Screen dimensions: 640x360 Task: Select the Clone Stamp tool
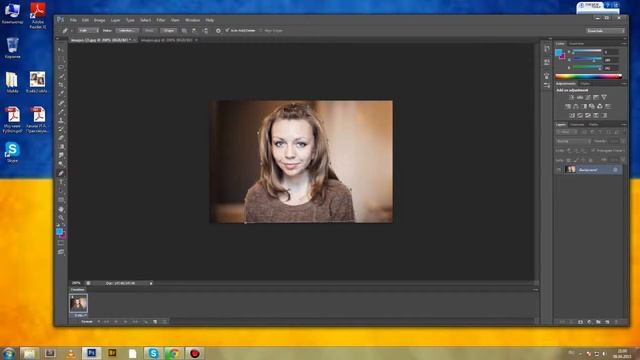click(x=61, y=120)
